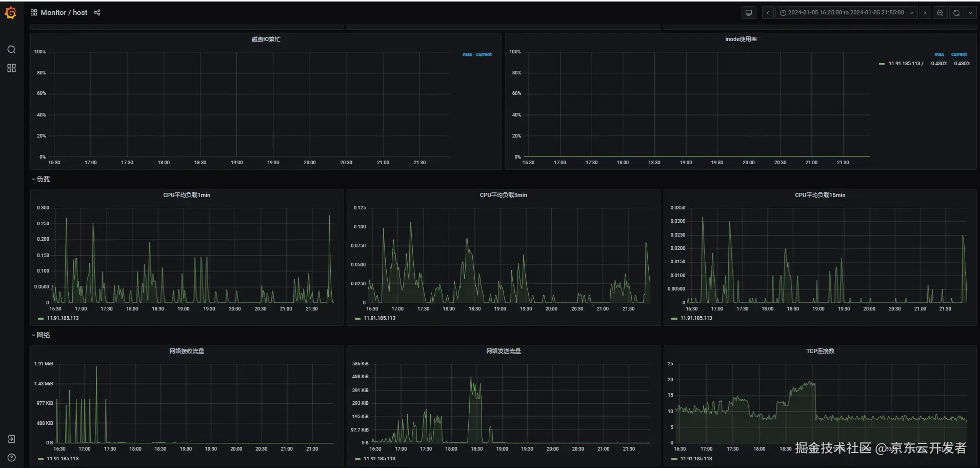
Task: Open the Search icon in the left sidebar
Action: (11, 49)
